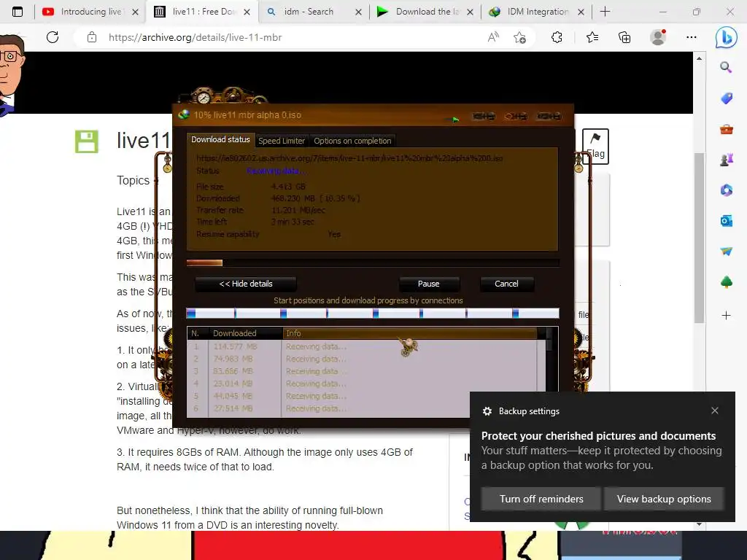Add a sidebar app with plus icon

click(726, 315)
